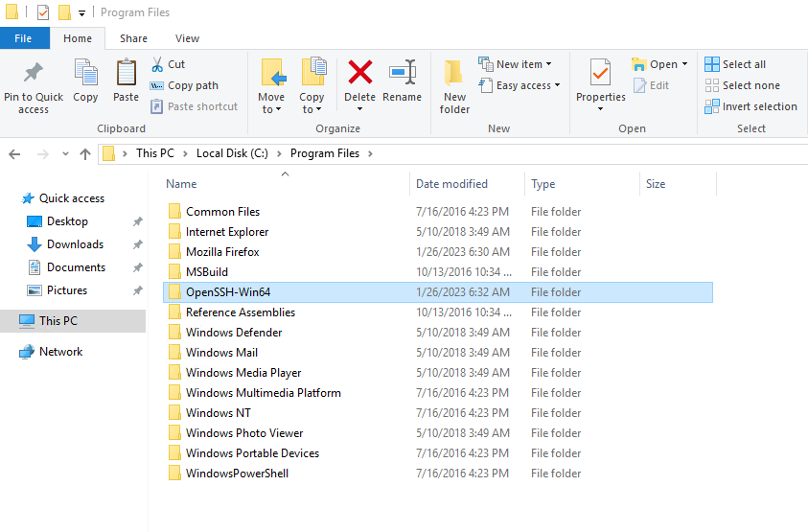808x532 pixels.
Task: Click greyed Paste shortcut item
Action: coord(195,106)
